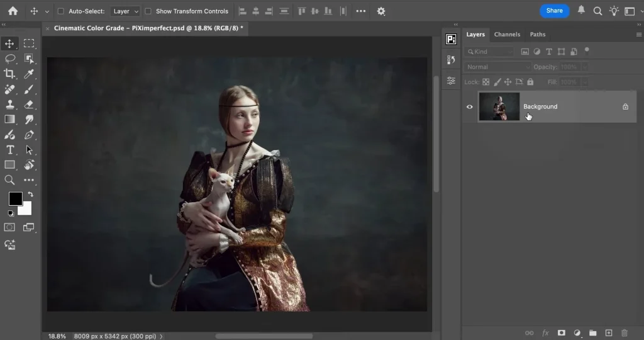
Task: Swap foreground and background colors
Action: point(30,195)
